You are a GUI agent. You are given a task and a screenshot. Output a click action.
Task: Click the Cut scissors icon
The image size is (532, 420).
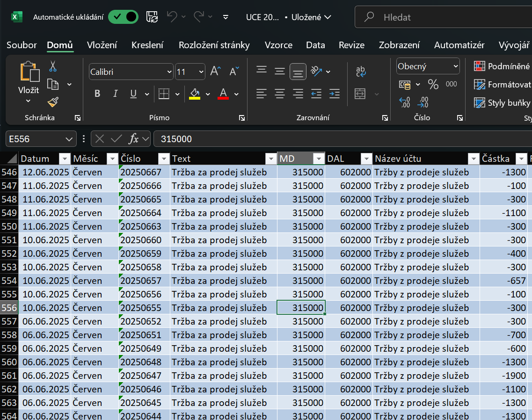(53, 66)
